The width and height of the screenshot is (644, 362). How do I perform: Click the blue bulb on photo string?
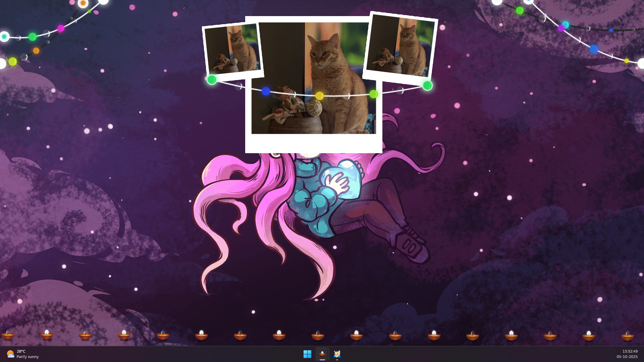[266, 91]
